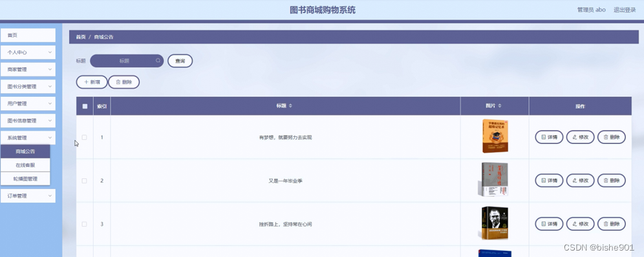Sort by 图片 column arrows
The image size is (644, 257).
[500, 106]
